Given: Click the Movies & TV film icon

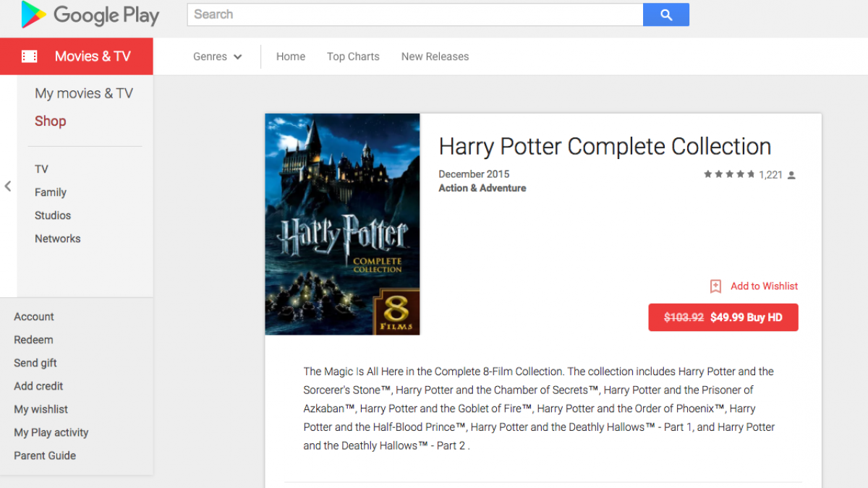Looking at the screenshot, I should click(30, 56).
